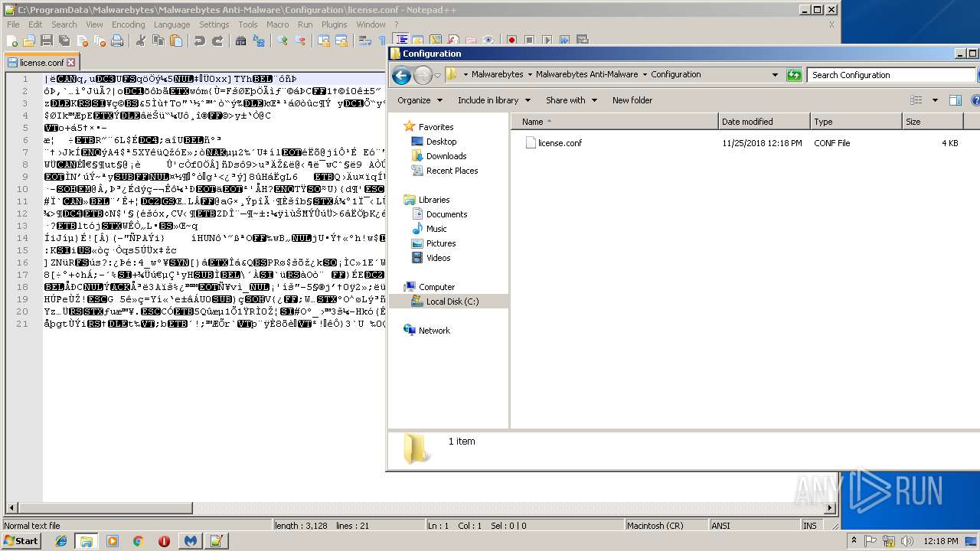
Task: Select the license.conf document tab
Action: [42, 63]
